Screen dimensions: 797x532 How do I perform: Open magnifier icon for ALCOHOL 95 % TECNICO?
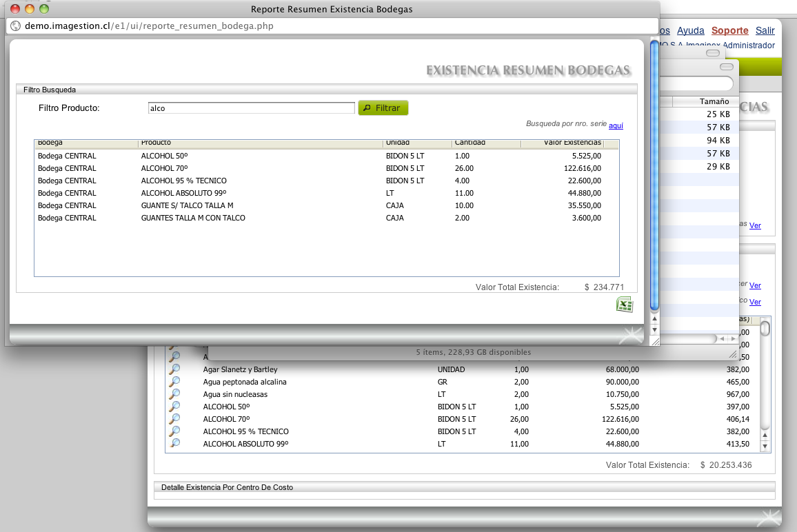pyautogui.click(x=175, y=431)
